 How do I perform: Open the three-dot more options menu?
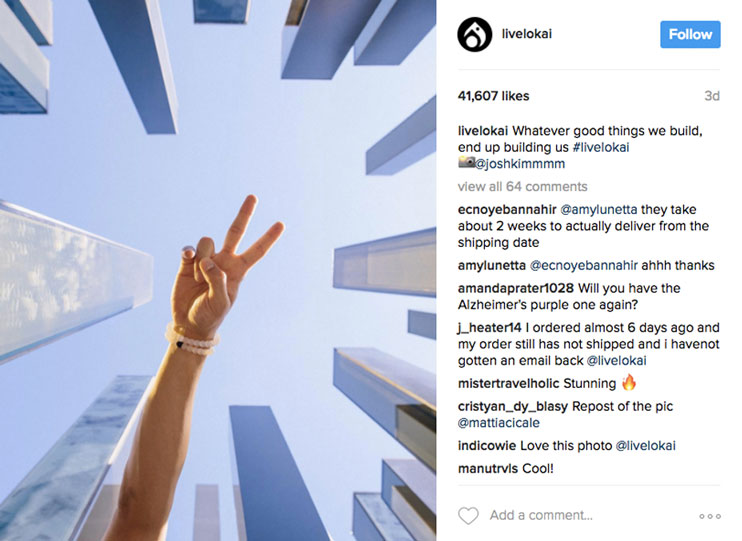pos(710,516)
